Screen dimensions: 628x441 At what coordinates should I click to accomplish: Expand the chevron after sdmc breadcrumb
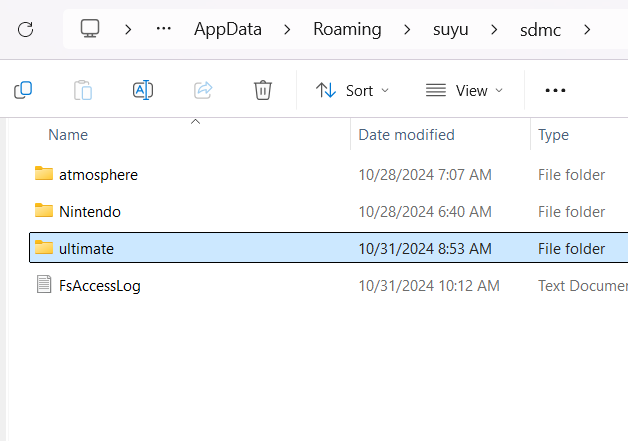pyautogui.click(x=587, y=29)
